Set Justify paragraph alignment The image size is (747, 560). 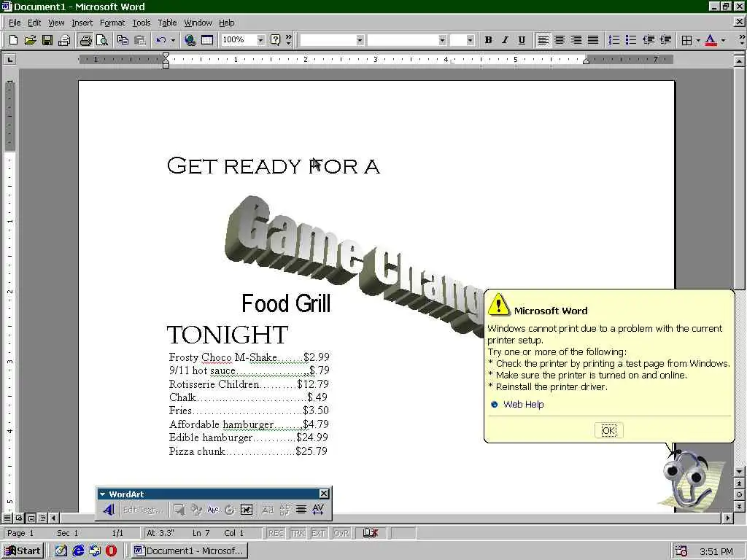pyautogui.click(x=592, y=40)
